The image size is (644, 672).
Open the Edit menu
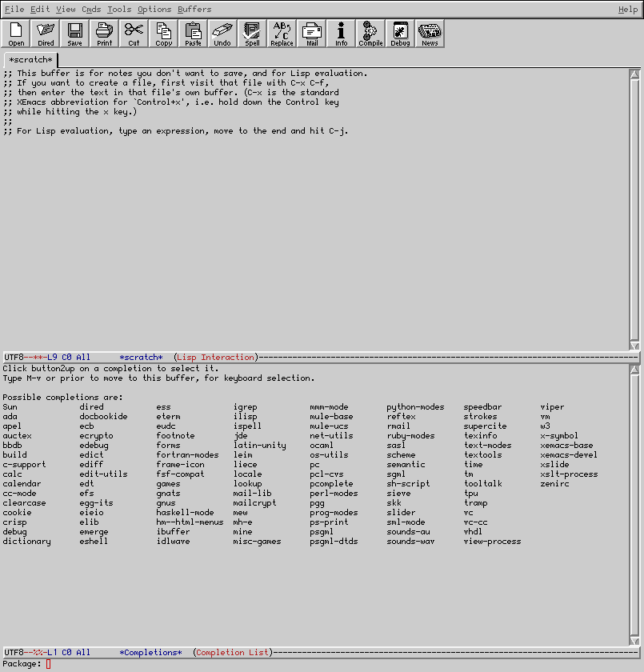click(x=40, y=9)
